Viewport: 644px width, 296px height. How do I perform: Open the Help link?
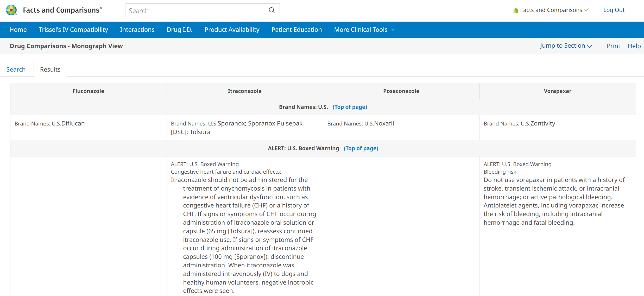(634, 46)
